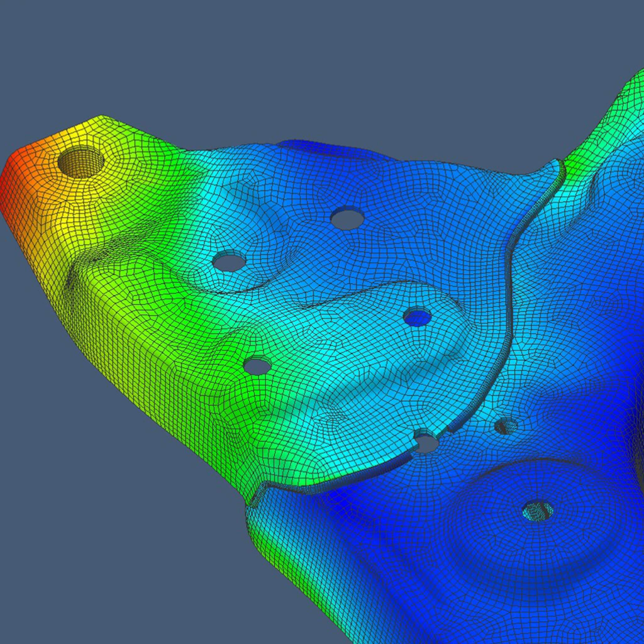Pick the hole in the circular raised boss
The width and height of the screenshot is (644, 644).
click(538, 510)
